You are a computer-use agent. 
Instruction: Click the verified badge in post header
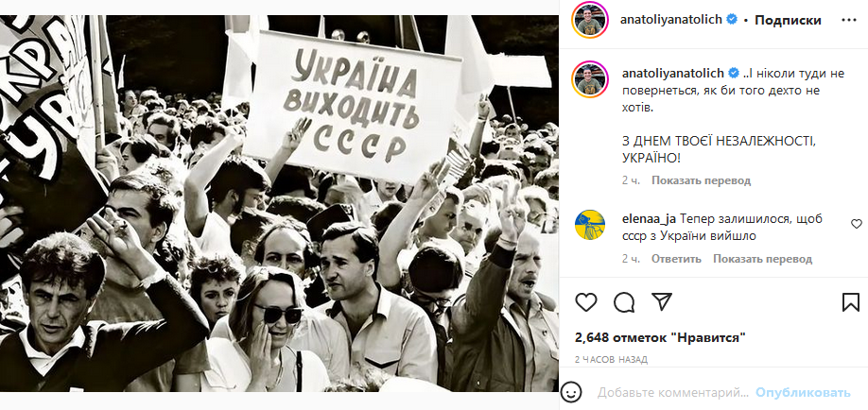732,20
